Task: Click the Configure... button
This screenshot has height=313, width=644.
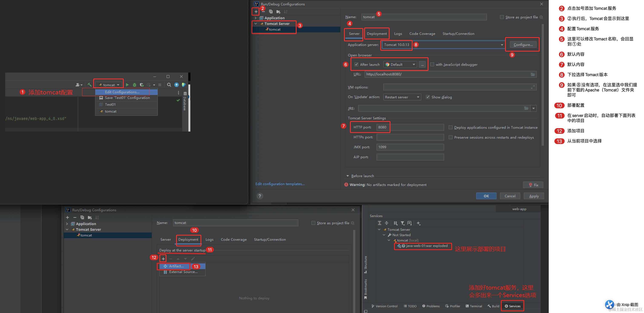Action: pos(523,45)
